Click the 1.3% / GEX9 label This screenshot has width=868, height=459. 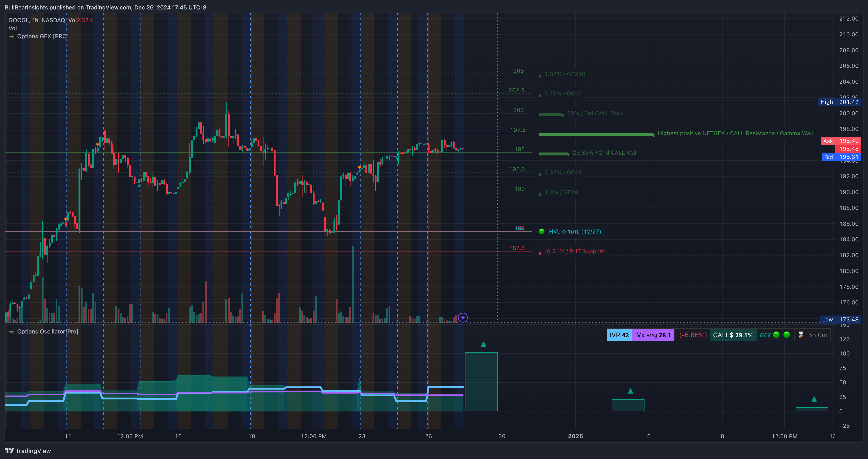[561, 192]
